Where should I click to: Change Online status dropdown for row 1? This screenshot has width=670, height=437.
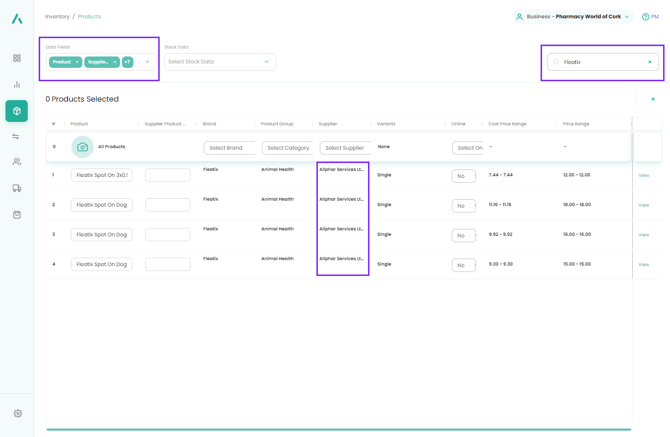pos(463,176)
